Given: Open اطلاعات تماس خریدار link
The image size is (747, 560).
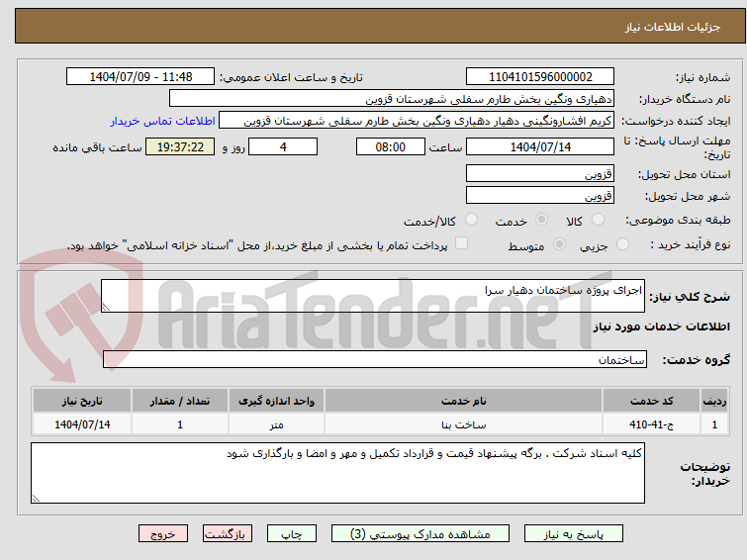Looking at the screenshot, I should pyautogui.click(x=163, y=121).
